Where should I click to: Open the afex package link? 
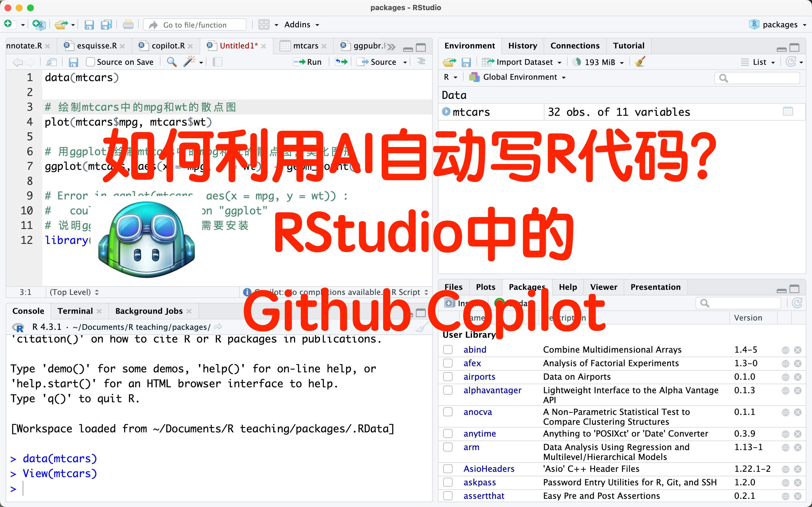(472, 363)
